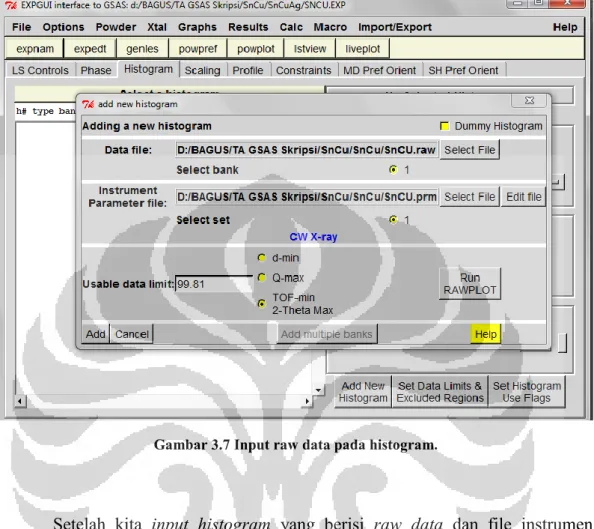Click the histogram list scroll left arrow
This screenshot has width=594, height=529.
point(20,401)
